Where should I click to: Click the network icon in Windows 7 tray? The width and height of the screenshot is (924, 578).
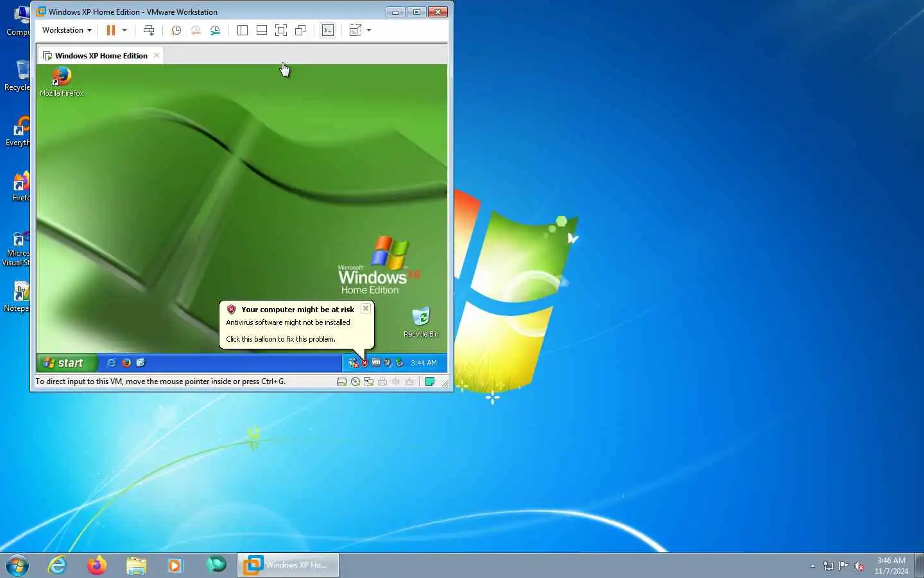(828, 566)
